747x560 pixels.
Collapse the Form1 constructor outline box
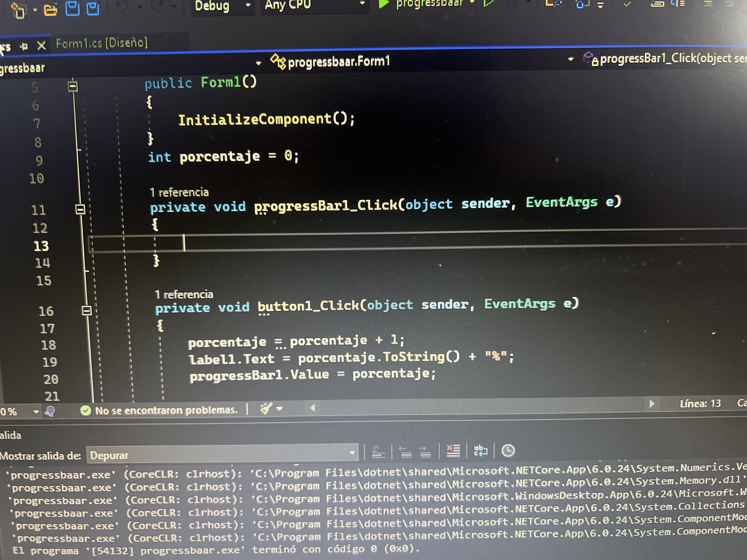tap(73, 86)
